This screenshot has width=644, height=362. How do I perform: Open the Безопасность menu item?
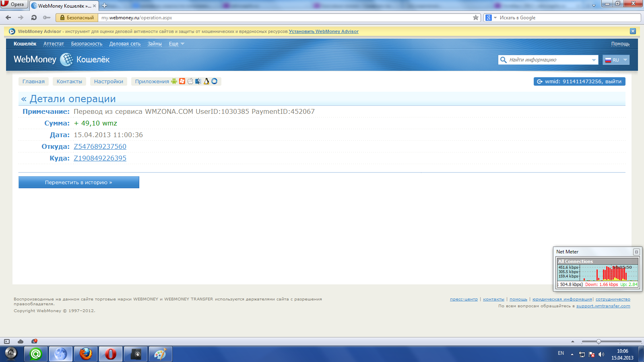click(x=87, y=44)
